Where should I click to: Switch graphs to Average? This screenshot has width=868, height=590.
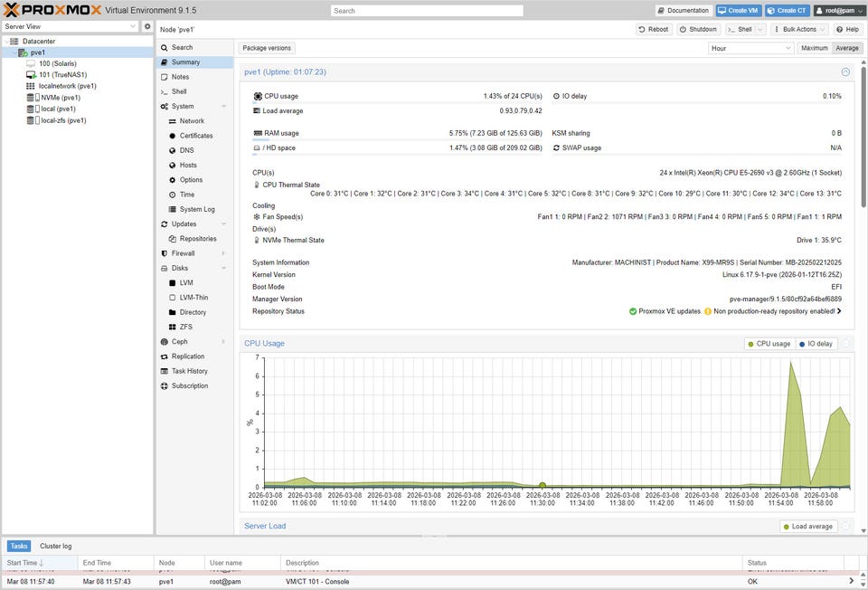[847, 48]
